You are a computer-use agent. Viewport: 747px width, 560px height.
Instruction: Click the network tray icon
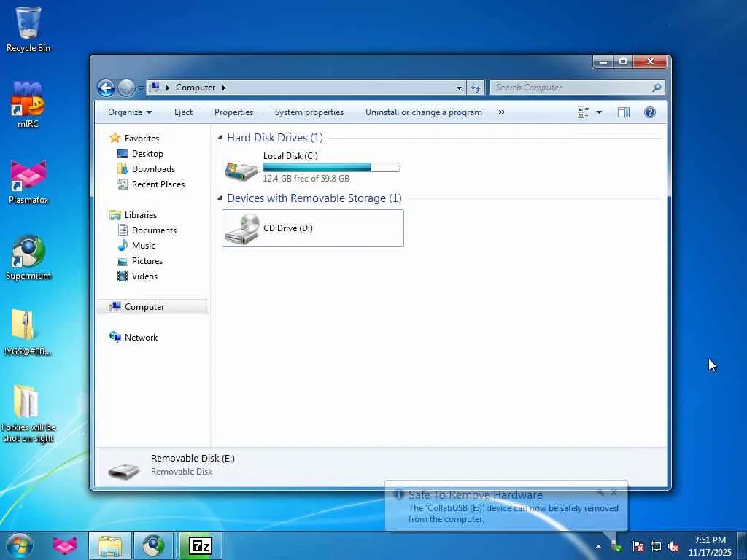(656, 547)
